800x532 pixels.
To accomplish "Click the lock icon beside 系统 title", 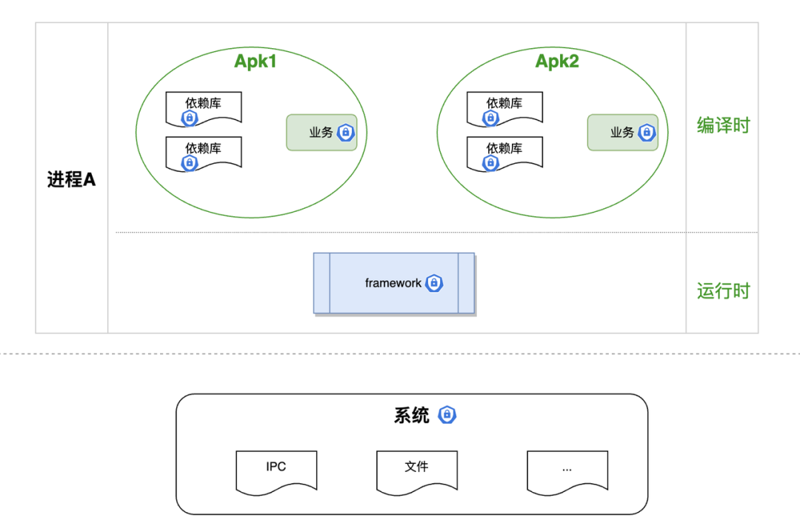I will click(x=447, y=415).
